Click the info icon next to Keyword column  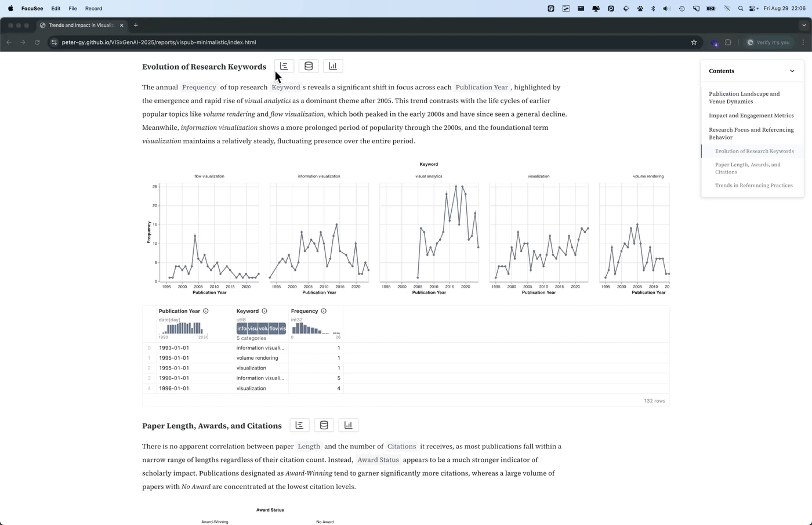click(264, 311)
